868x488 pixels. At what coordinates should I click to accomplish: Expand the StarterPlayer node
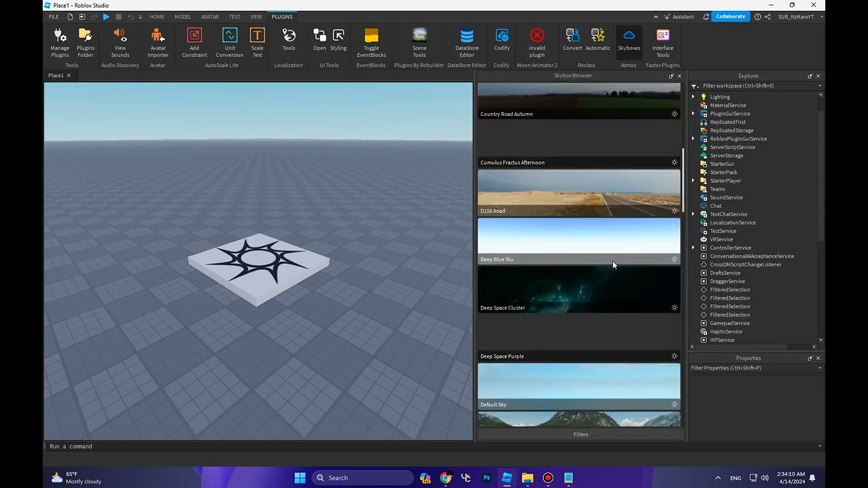tap(694, 181)
